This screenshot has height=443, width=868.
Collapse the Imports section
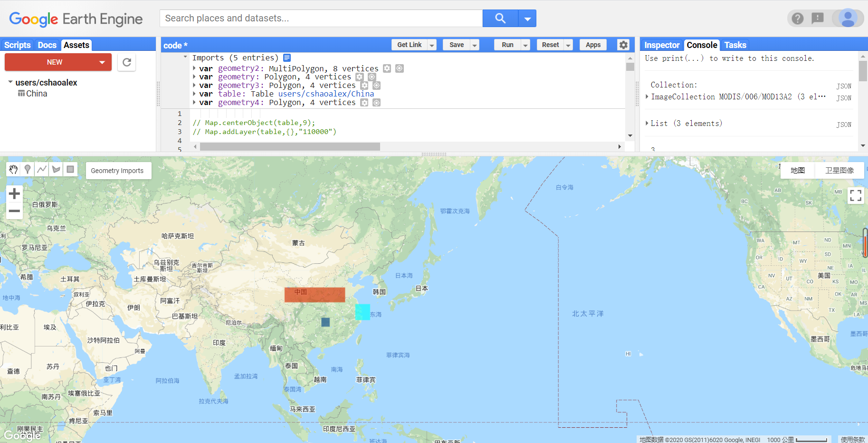click(185, 56)
